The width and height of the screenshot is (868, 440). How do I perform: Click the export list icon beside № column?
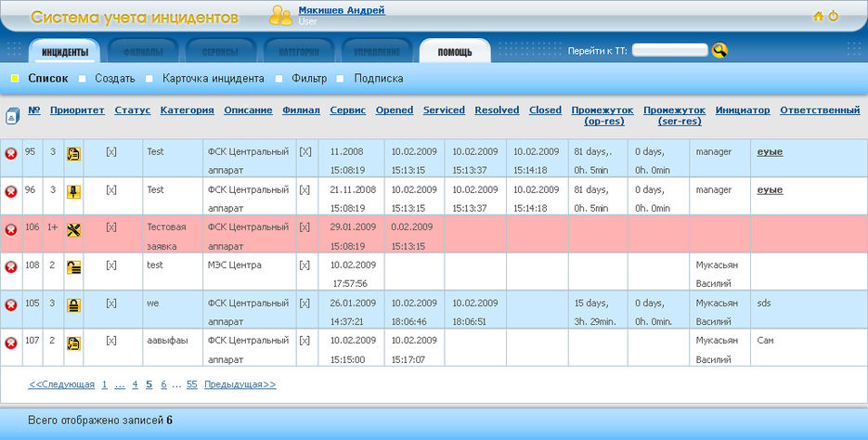[12, 116]
